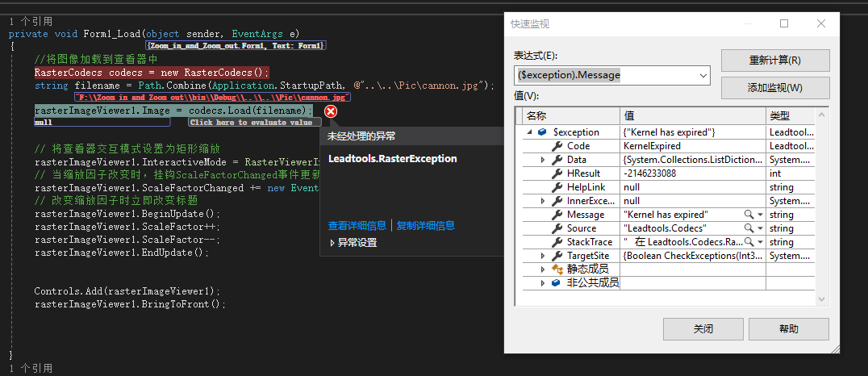Expand the Data property node
The height and width of the screenshot is (376, 868).
coord(543,160)
